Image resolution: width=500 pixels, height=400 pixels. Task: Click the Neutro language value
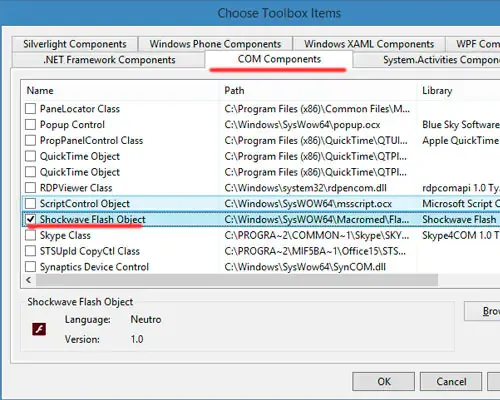click(x=146, y=319)
